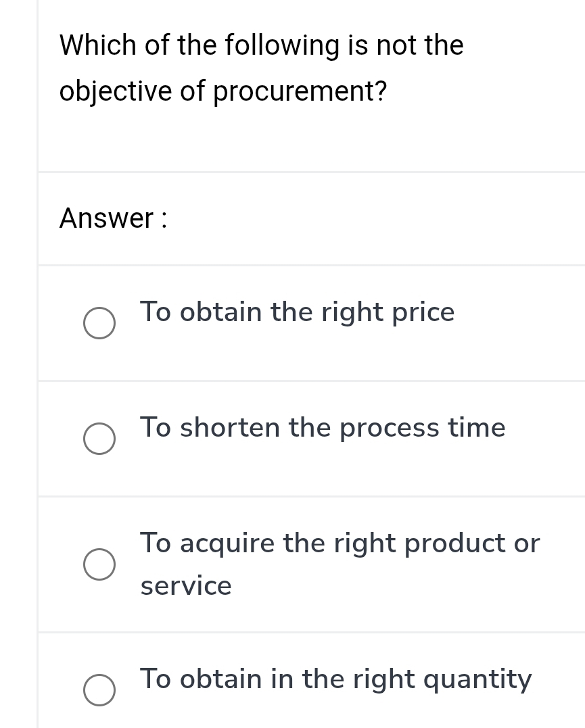The height and width of the screenshot is (728, 585).
Task: Click the word 'service' in the third option
Action: [185, 585]
